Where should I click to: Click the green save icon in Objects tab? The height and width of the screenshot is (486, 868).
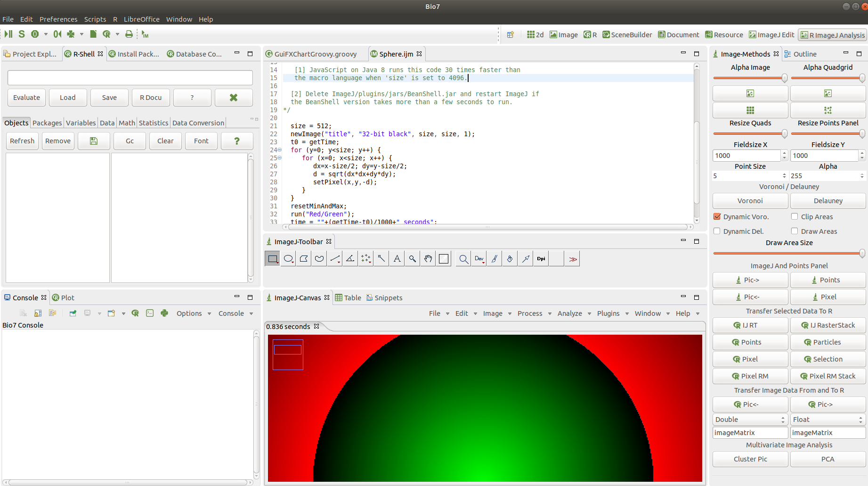[x=94, y=141]
